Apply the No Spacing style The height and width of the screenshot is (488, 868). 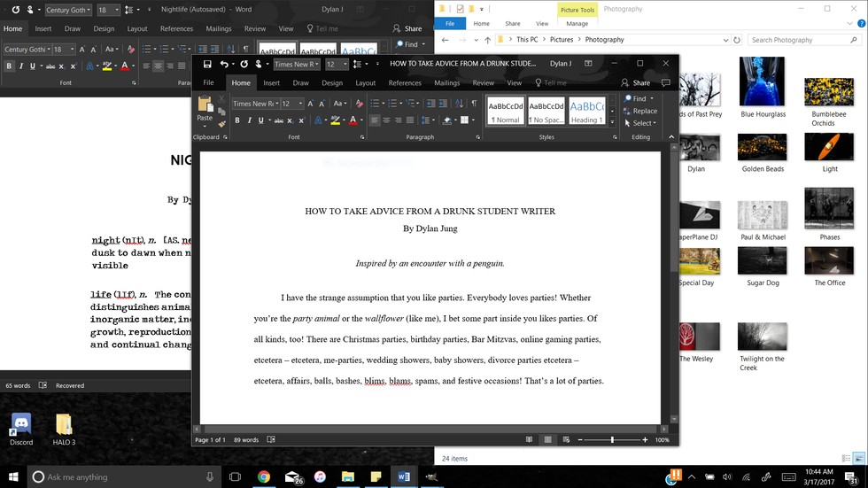coord(547,111)
